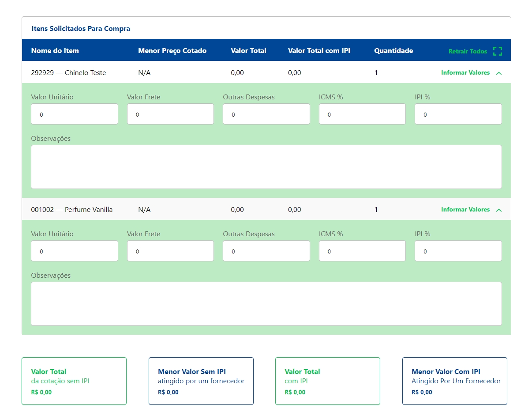Click the Retrair Todos collapse-all bracket icon

tap(498, 51)
